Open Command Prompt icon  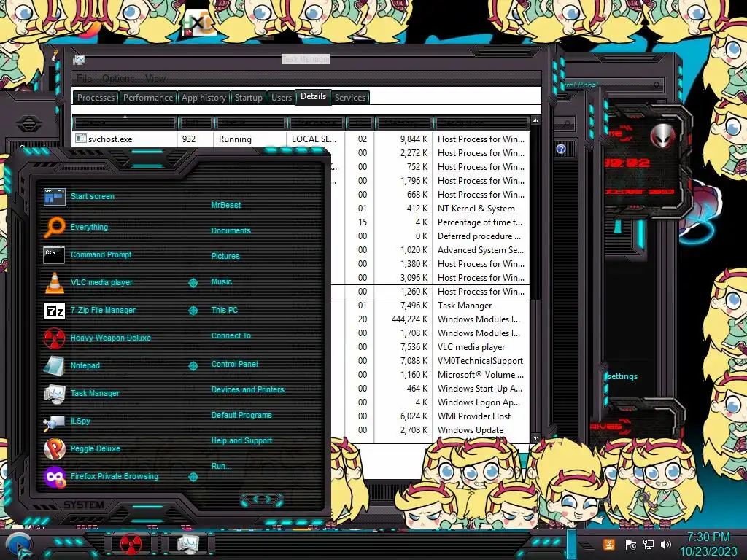(x=54, y=254)
